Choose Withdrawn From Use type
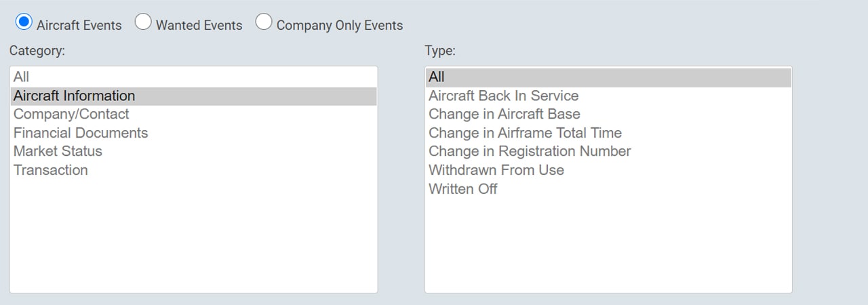Image resolution: width=868 pixels, height=305 pixels. click(608, 170)
